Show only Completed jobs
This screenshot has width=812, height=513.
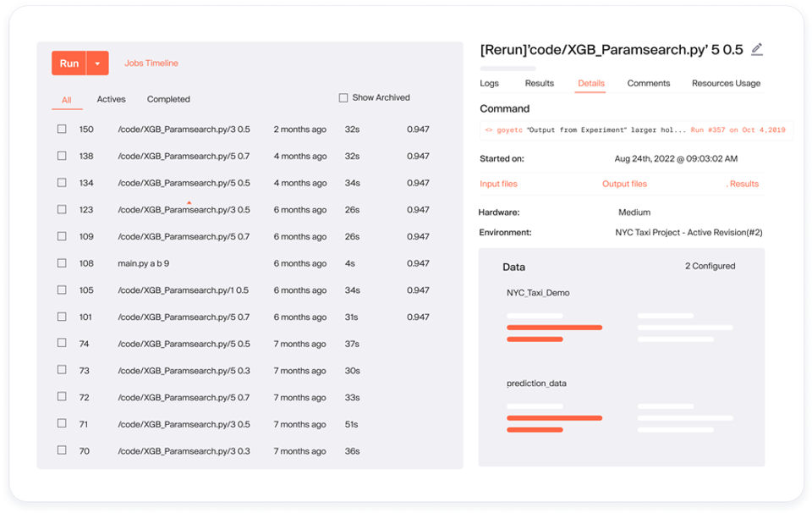[x=167, y=99]
